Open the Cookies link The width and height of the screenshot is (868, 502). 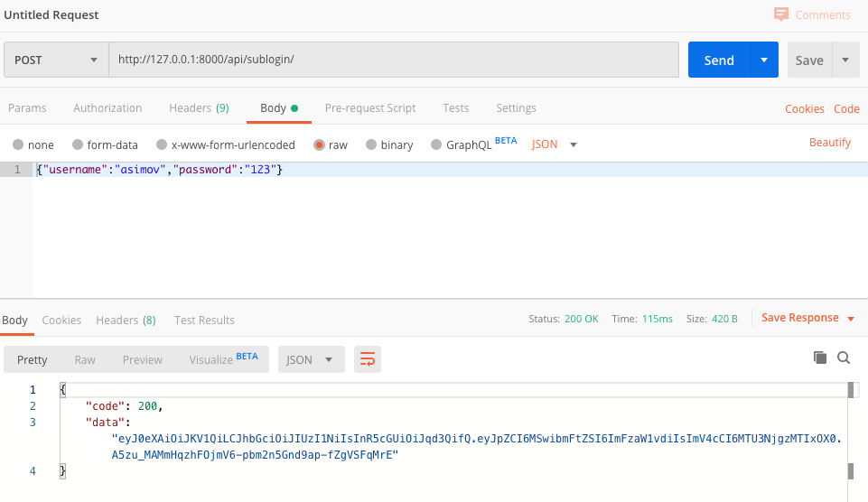tap(805, 109)
